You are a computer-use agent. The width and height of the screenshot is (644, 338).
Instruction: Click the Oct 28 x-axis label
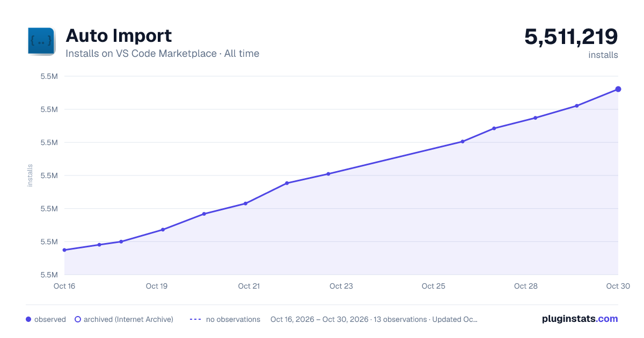(x=526, y=286)
